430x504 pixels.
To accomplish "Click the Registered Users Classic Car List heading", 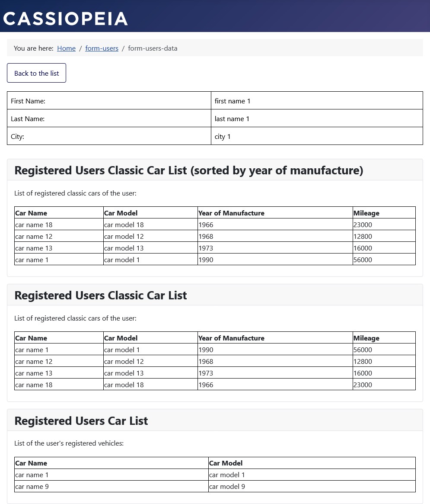I will pyautogui.click(x=101, y=295).
